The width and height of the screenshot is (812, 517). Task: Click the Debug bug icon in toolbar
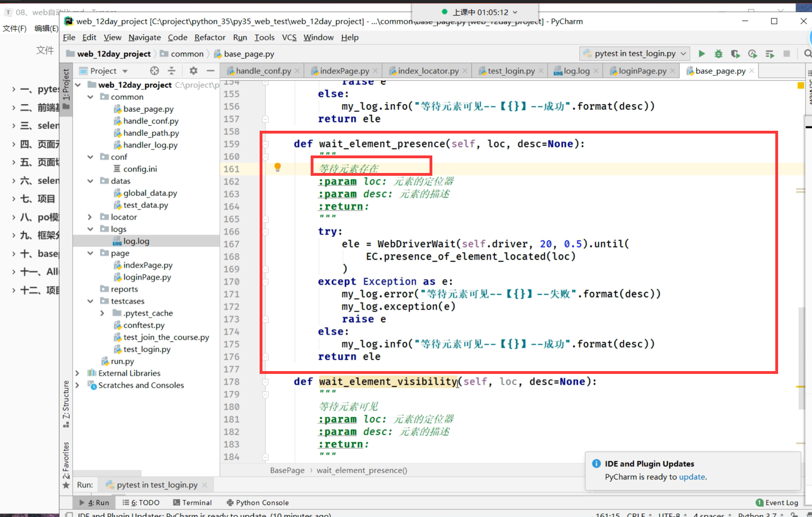(x=718, y=54)
